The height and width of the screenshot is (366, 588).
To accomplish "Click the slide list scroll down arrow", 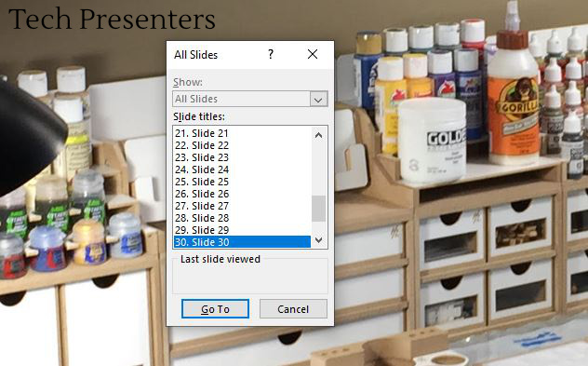I will pyautogui.click(x=318, y=240).
